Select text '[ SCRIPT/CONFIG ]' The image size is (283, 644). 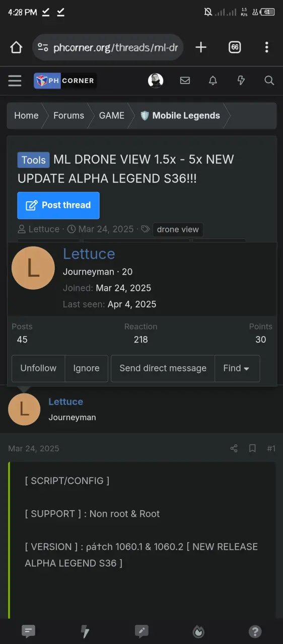coord(67,480)
